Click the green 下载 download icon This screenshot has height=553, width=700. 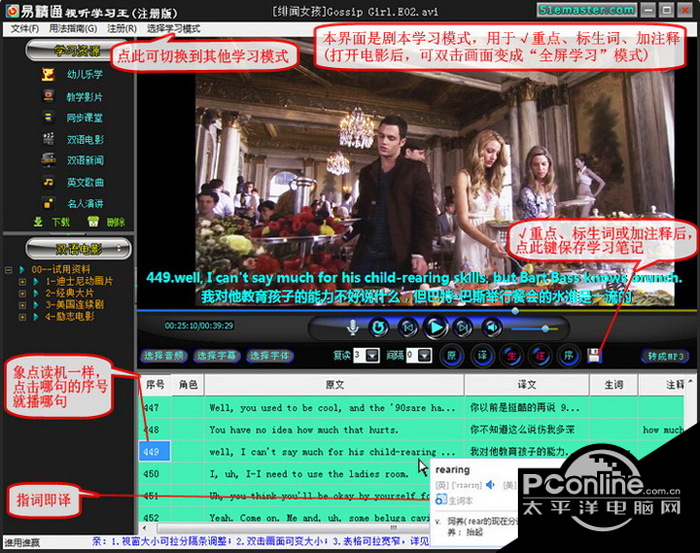point(38,222)
